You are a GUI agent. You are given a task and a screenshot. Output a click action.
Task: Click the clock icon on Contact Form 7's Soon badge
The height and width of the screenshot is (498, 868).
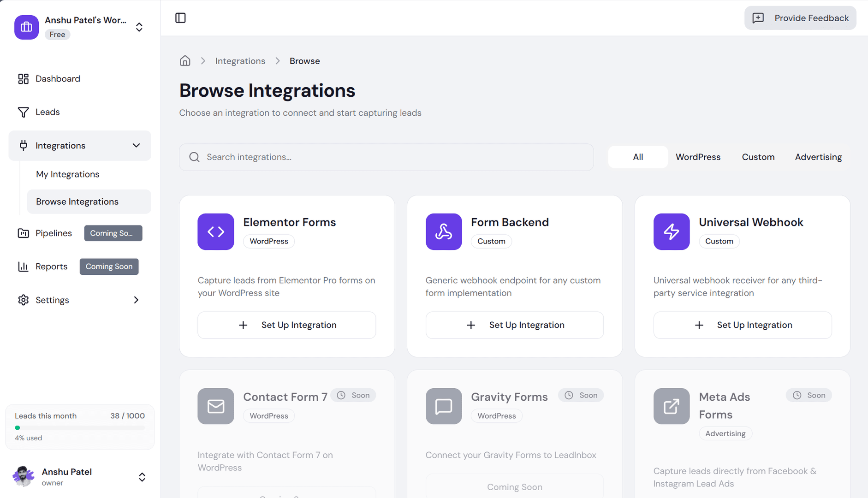[341, 395]
